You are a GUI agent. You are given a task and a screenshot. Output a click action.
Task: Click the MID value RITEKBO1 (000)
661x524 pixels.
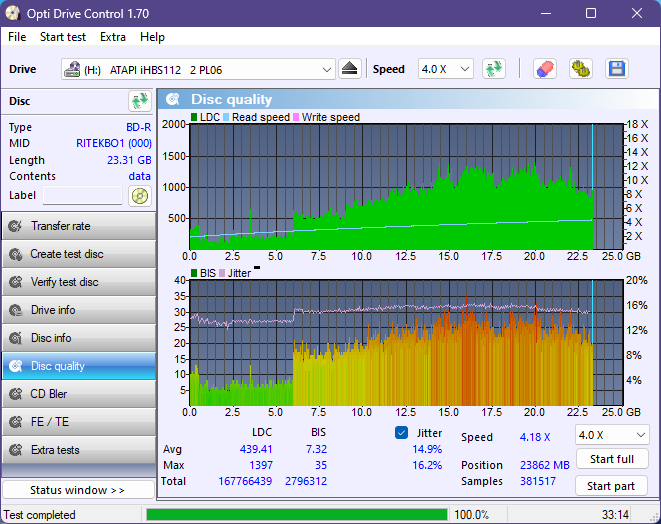[114, 143]
